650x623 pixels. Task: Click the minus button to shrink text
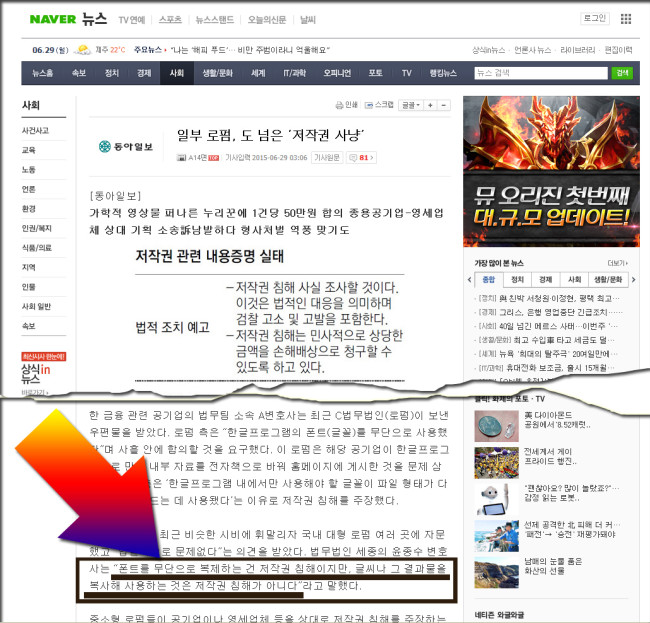444,105
